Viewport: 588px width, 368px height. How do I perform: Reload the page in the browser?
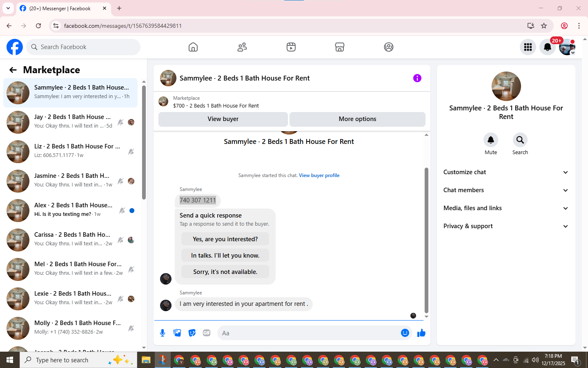click(x=38, y=26)
